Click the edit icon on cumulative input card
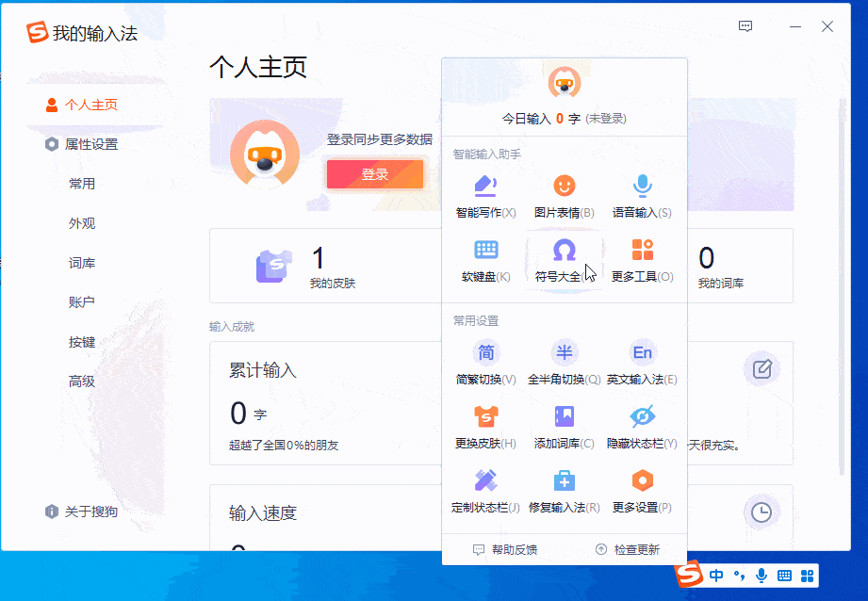The image size is (868, 601). 762,369
